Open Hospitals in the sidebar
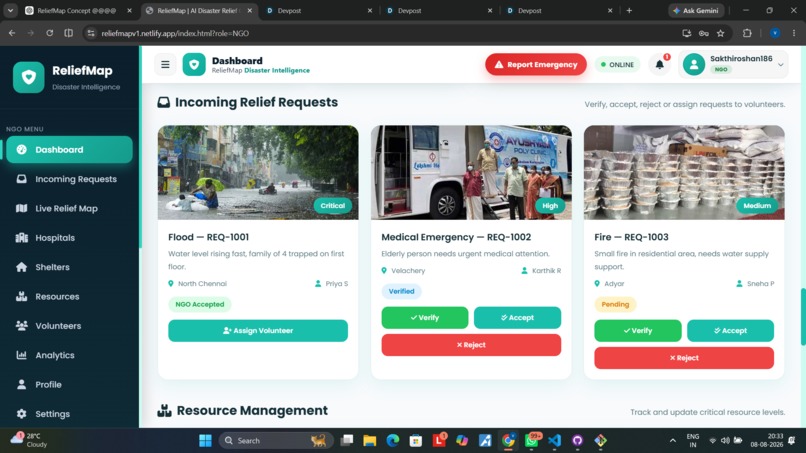The image size is (806, 453). (69, 238)
